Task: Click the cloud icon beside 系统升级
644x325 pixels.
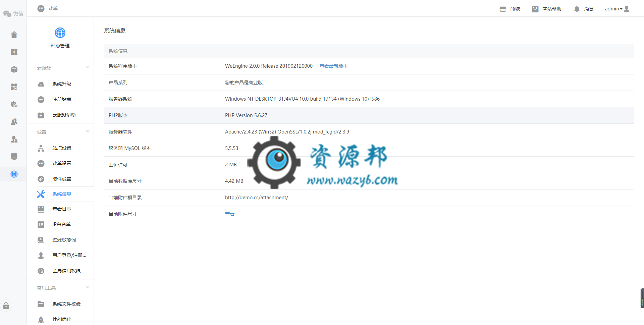Action: [41, 84]
